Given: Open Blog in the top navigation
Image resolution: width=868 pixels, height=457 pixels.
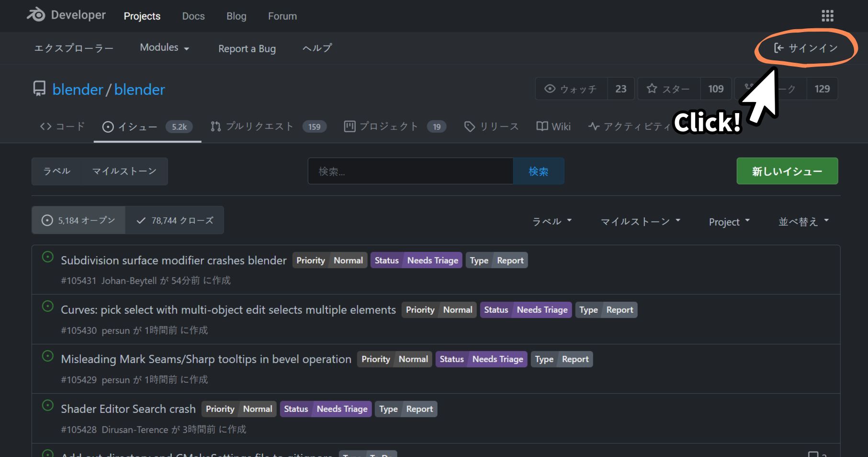Looking at the screenshot, I should (x=237, y=16).
